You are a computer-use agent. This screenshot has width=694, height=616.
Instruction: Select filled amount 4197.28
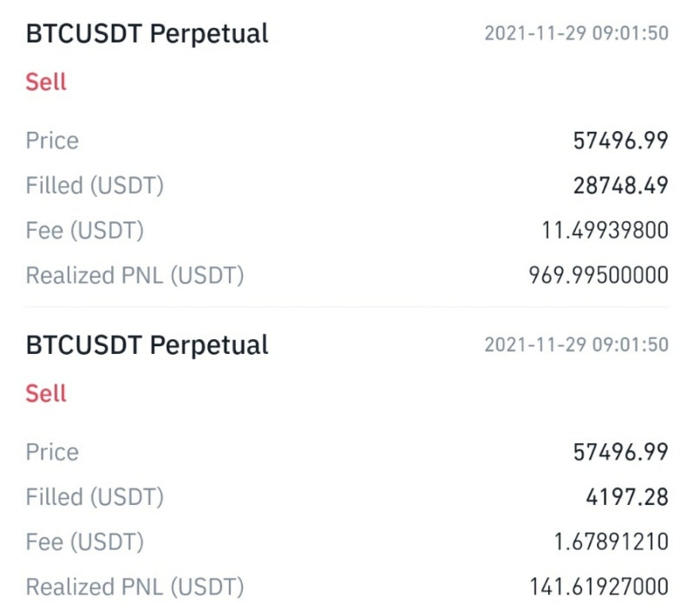[627, 497]
